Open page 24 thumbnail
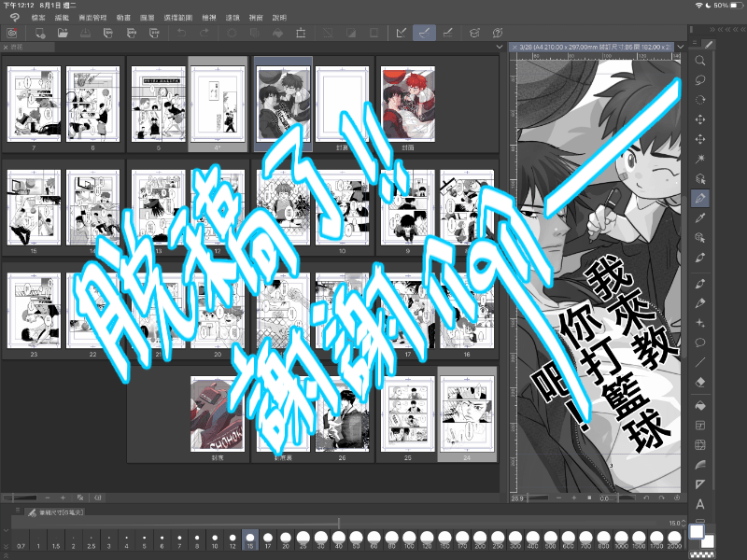 [x=467, y=413]
